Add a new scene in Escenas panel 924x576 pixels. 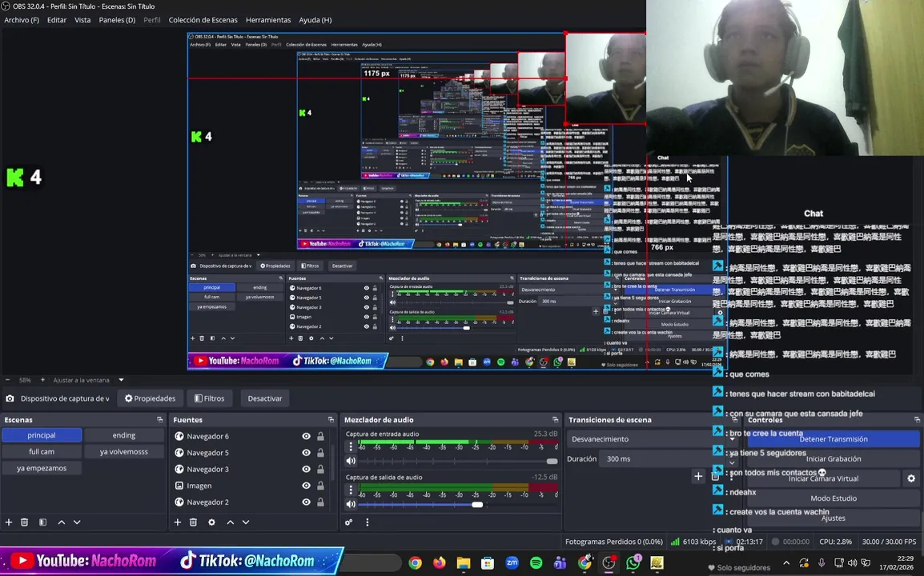[9, 522]
